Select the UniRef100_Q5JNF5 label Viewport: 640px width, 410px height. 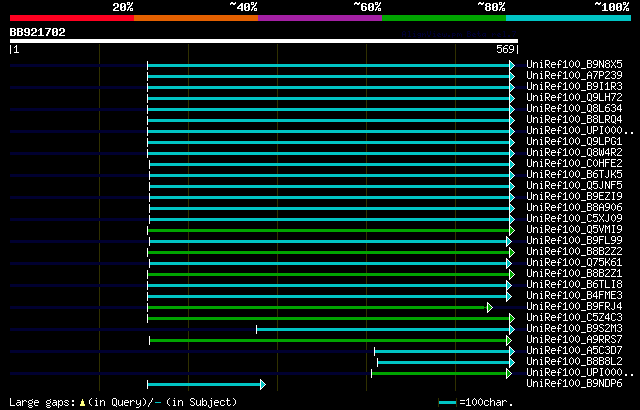click(x=574, y=186)
